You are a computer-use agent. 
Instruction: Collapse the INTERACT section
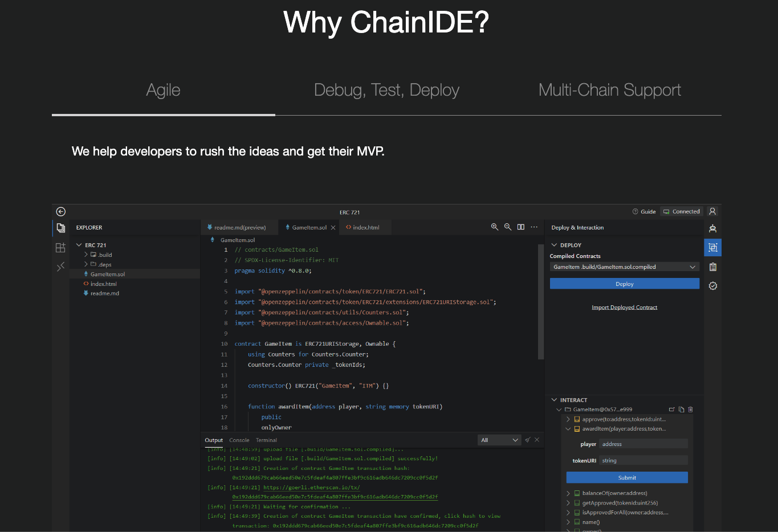pyautogui.click(x=555, y=400)
